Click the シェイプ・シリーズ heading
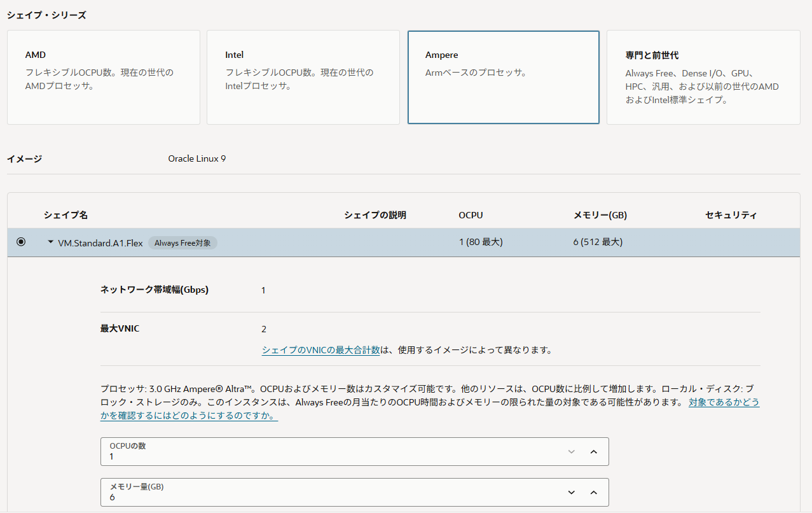The width and height of the screenshot is (812, 513). [46, 15]
